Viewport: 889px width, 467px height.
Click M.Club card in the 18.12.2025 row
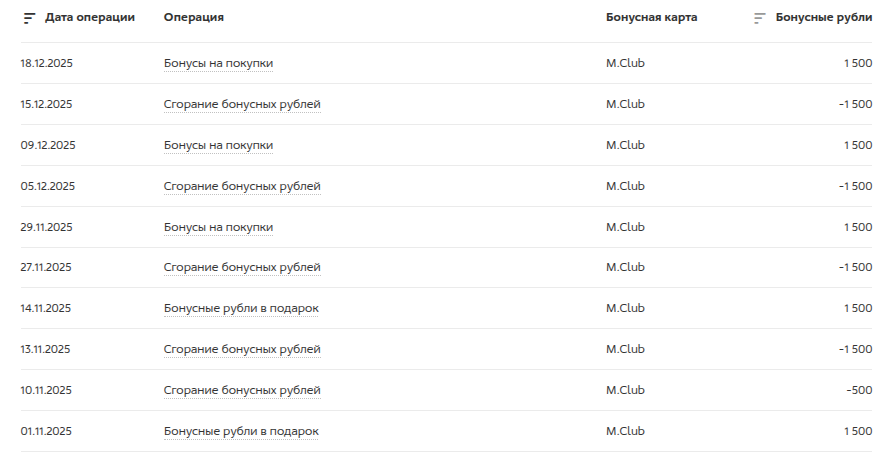click(625, 63)
